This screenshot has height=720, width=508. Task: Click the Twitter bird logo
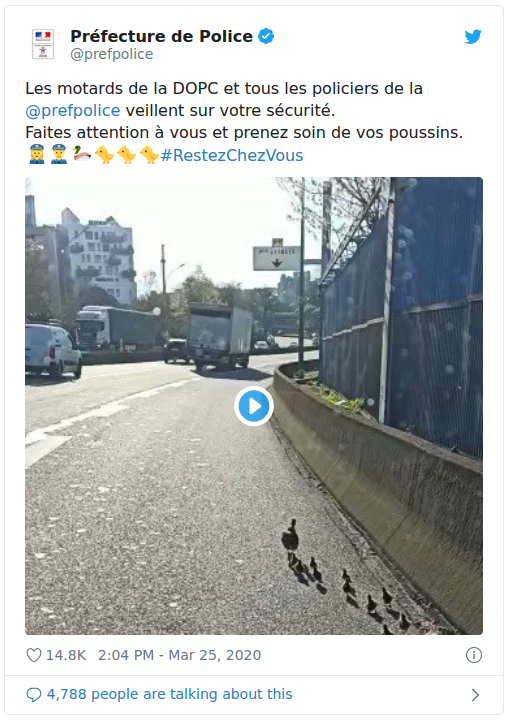point(473,36)
